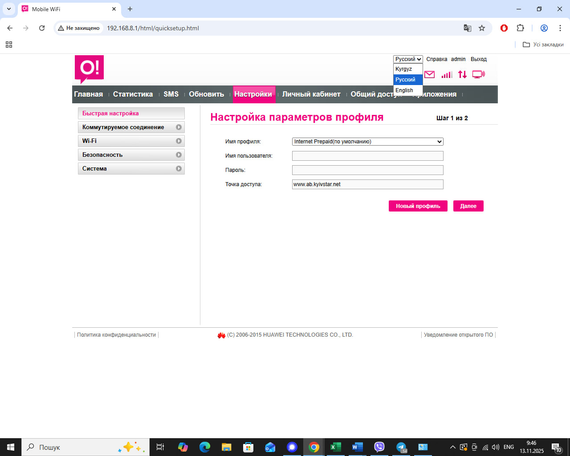Open the Chrome three-dot menu
Screen dimensions: 570x456
click(560, 28)
